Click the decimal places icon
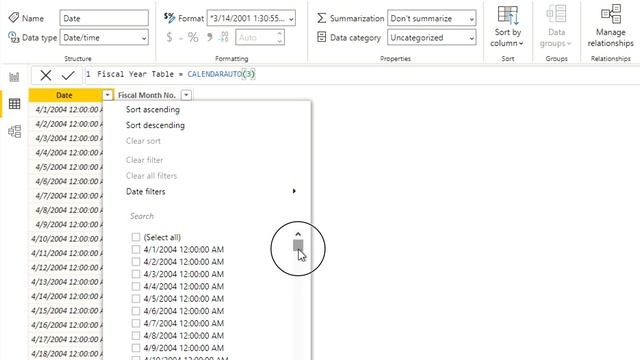640x360 pixels. (224, 38)
